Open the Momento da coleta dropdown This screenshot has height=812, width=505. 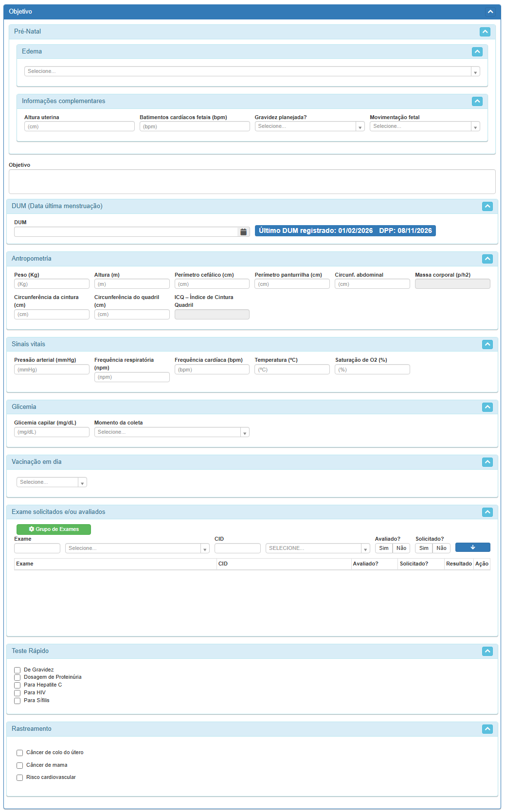click(171, 432)
